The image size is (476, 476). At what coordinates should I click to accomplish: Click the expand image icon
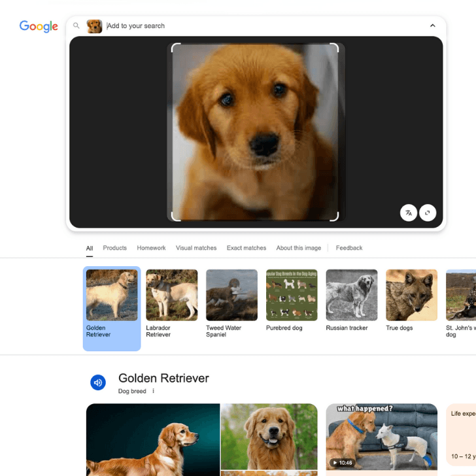428,212
